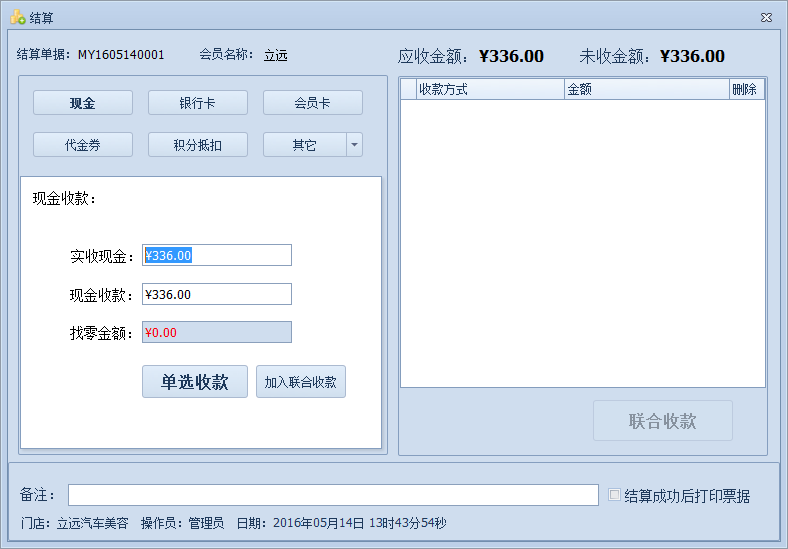This screenshot has width=788, height=549.
Task: Click the 结算 title bar icon
Action: tap(17, 17)
